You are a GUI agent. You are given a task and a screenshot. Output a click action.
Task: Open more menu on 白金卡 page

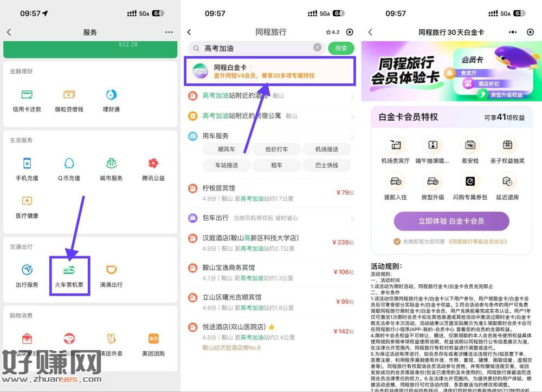point(513,32)
